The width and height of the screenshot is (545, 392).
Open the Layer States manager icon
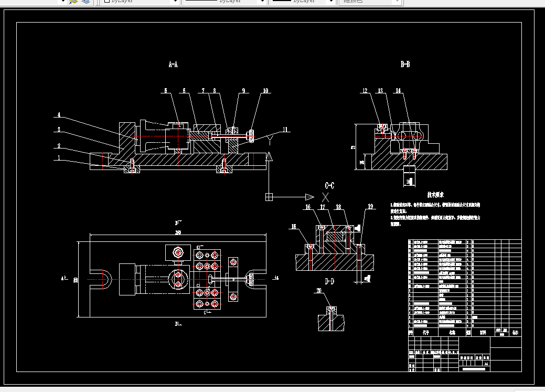click(85, 2)
